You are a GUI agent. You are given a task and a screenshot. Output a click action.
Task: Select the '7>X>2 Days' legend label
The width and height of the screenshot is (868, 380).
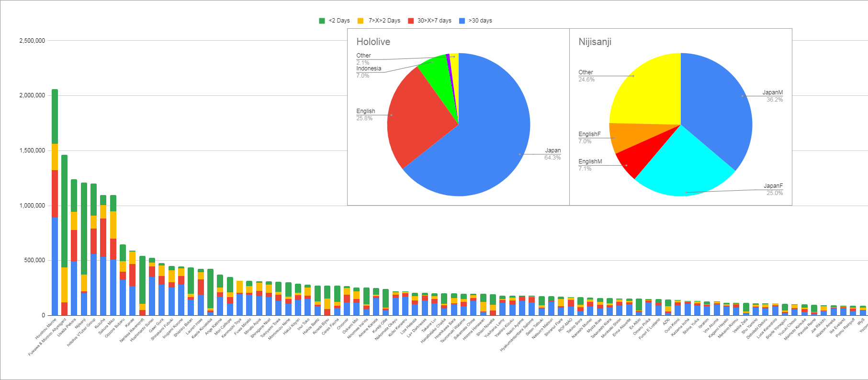click(x=384, y=21)
